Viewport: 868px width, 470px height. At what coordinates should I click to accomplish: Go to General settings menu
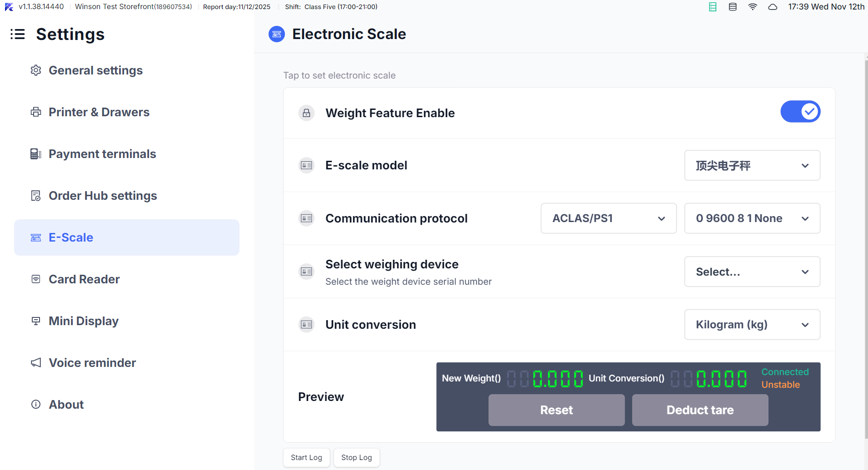[x=95, y=70]
